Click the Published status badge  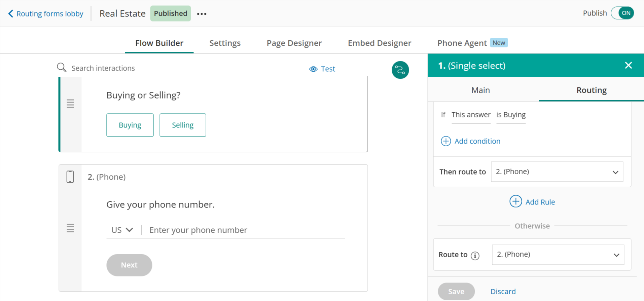[171, 13]
